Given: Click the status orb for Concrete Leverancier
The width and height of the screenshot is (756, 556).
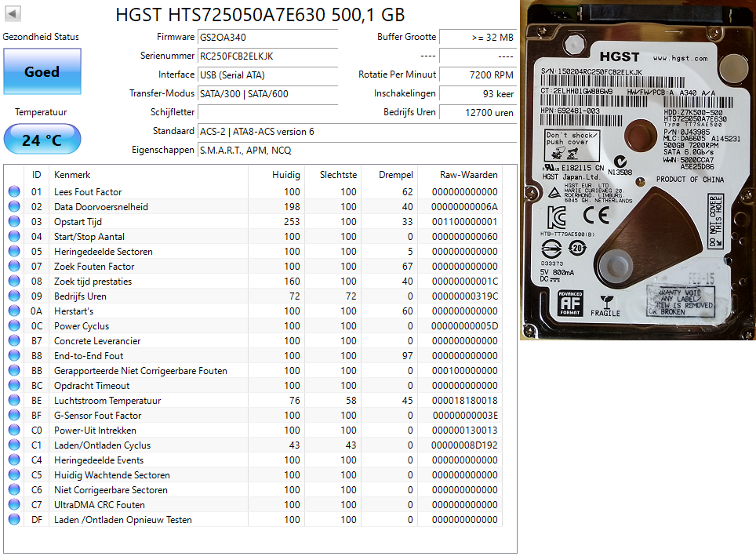Looking at the screenshot, I should pyautogui.click(x=14, y=341).
